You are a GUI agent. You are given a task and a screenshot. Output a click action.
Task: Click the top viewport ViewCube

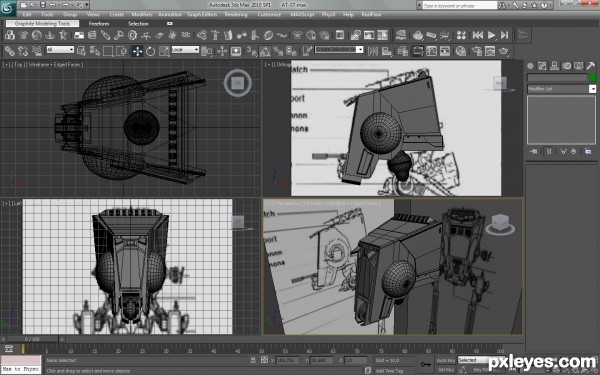point(238,83)
